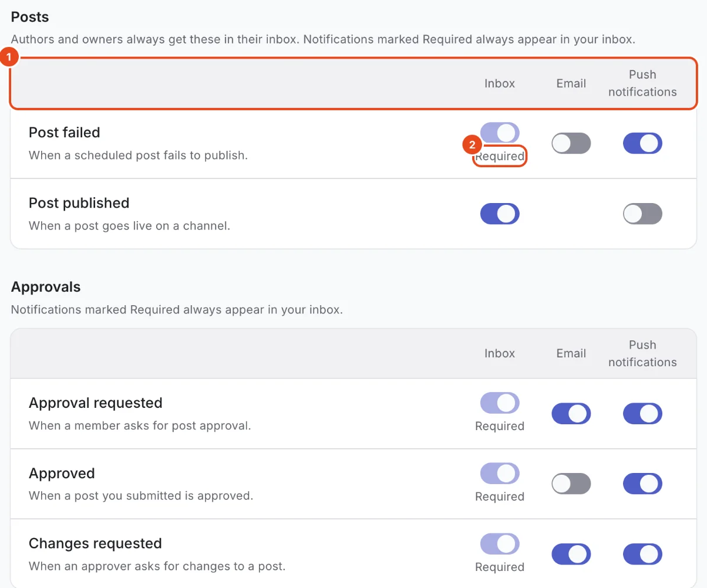Click the "Posts" section heading
Viewport: 707px width, 588px height.
(x=30, y=17)
